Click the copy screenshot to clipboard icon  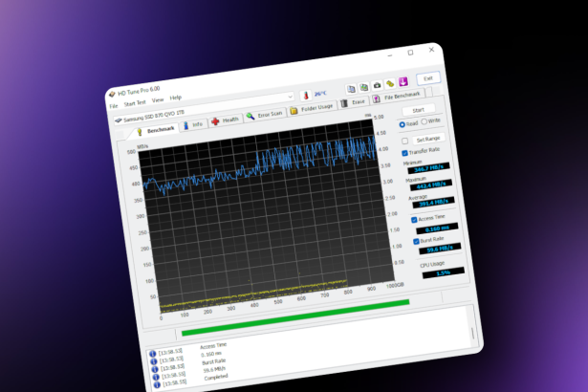tap(363, 87)
